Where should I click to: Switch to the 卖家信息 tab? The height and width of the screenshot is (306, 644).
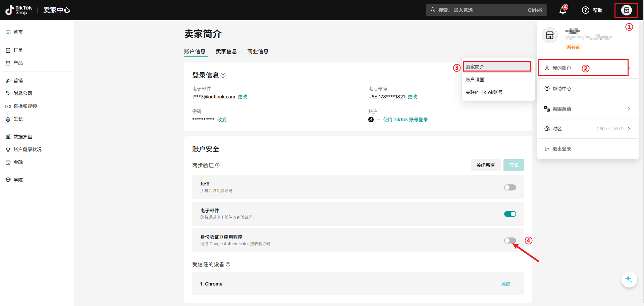pos(226,51)
